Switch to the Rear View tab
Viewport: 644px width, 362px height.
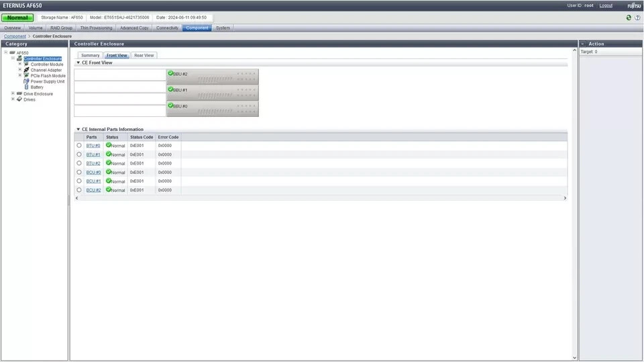coord(144,55)
